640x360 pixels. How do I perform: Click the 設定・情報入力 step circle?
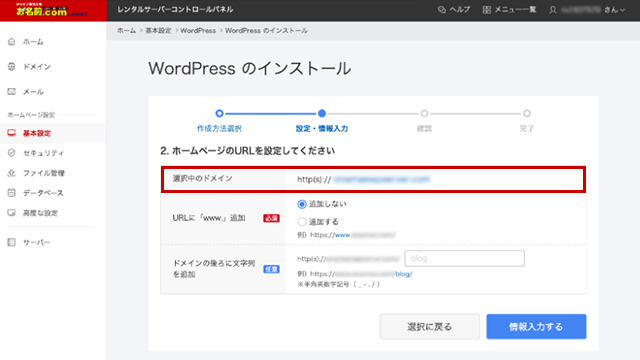322,113
